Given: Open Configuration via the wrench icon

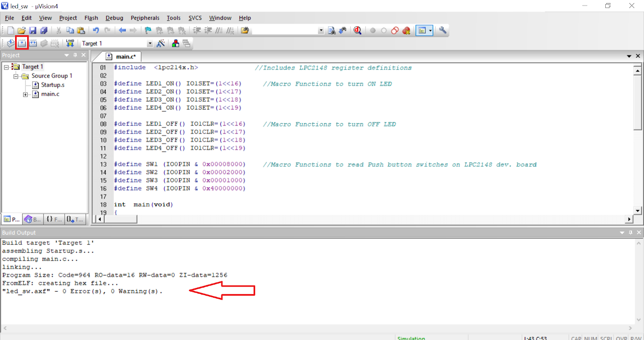Looking at the screenshot, I should (x=443, y=30).
